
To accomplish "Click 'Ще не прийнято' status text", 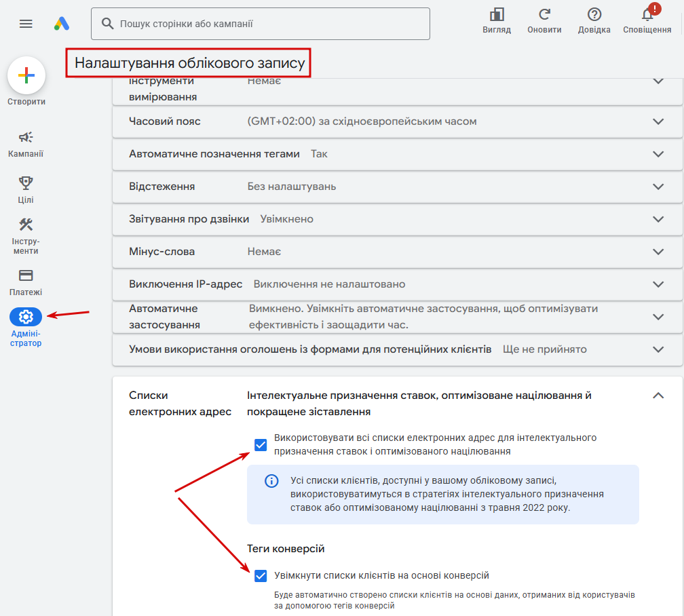I will coord(544,349).
